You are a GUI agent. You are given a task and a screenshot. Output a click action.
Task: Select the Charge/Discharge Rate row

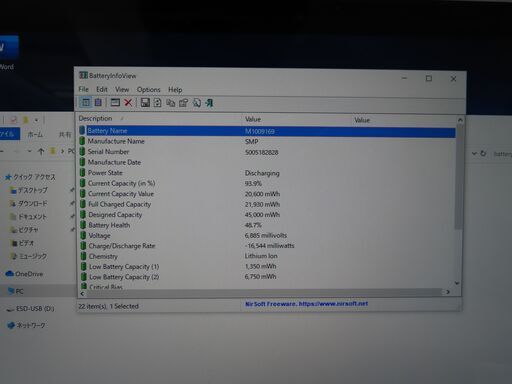point(267,246)
